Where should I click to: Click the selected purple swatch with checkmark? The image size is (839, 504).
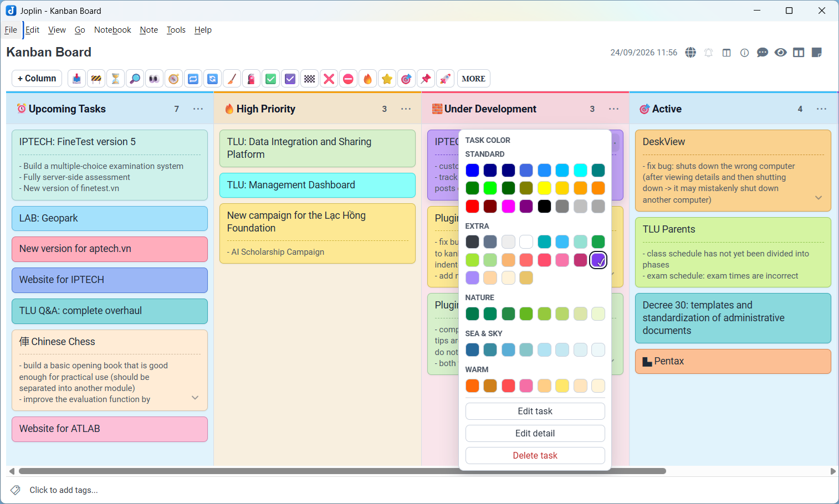(598, 260)
